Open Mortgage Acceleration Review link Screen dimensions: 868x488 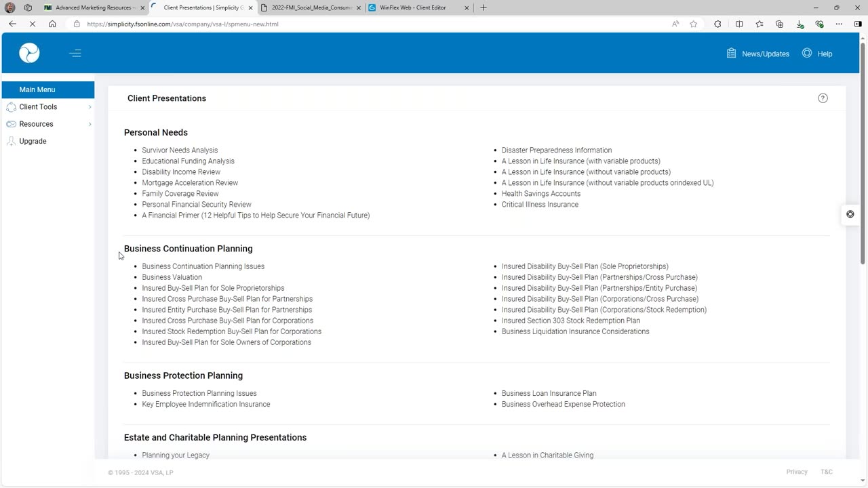tap(190, 183)
